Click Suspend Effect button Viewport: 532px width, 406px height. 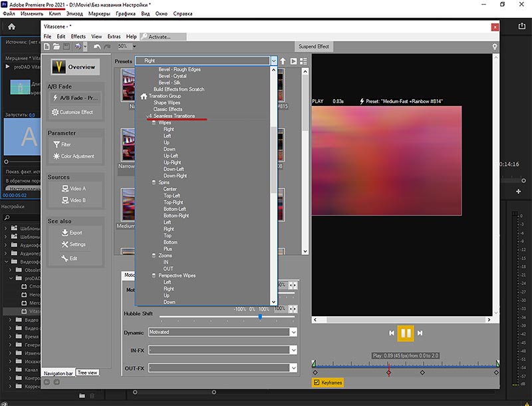pyautogui.click(x=314, y=47)
